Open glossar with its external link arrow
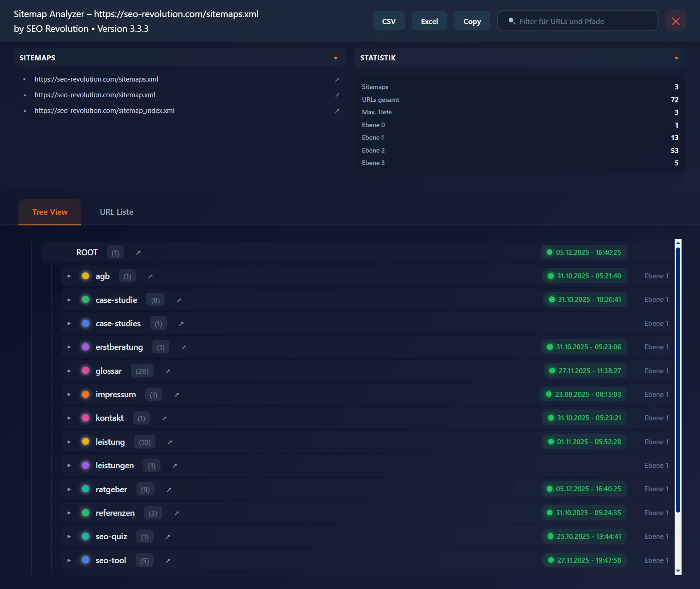Screen dimensions: 700x589 click(x=167, y=371)
